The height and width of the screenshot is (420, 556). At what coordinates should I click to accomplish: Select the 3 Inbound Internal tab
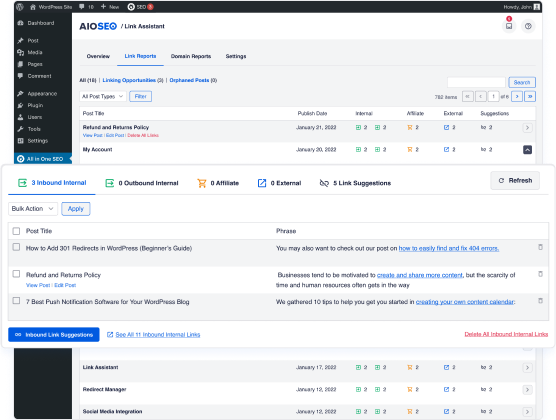[x=52, y=183]
